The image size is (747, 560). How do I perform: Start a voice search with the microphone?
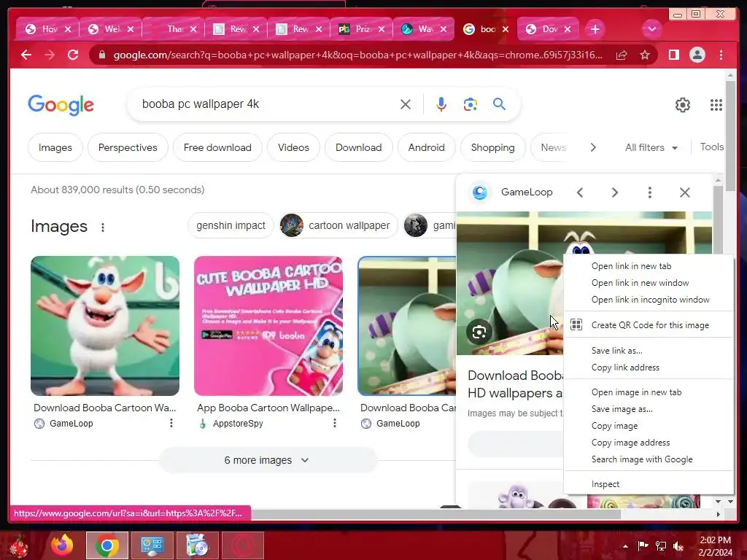click(441, 104)
